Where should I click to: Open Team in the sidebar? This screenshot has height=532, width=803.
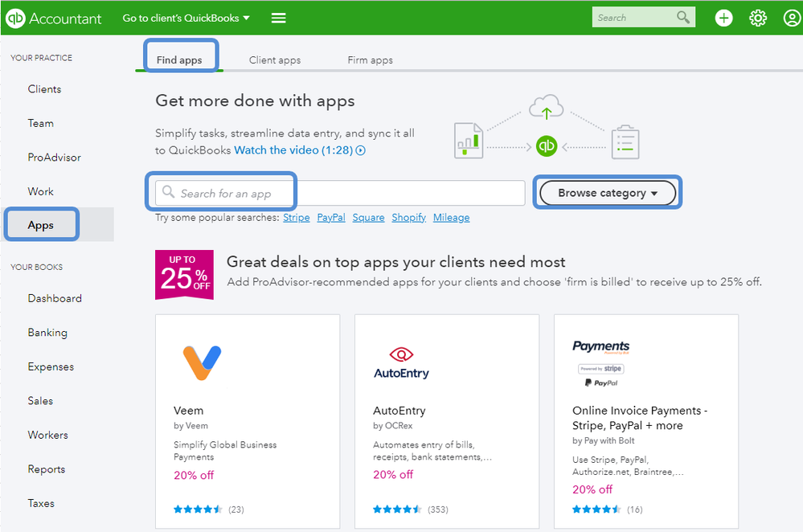40,124
